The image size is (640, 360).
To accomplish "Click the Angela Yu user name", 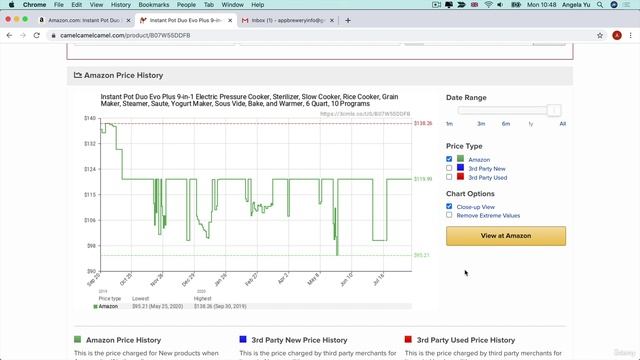I will [x=576, y=5].
